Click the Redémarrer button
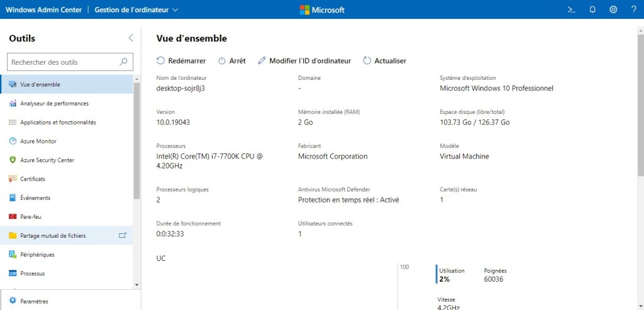Viewport: 644px width, 310px height. click(x=181, y=61)
